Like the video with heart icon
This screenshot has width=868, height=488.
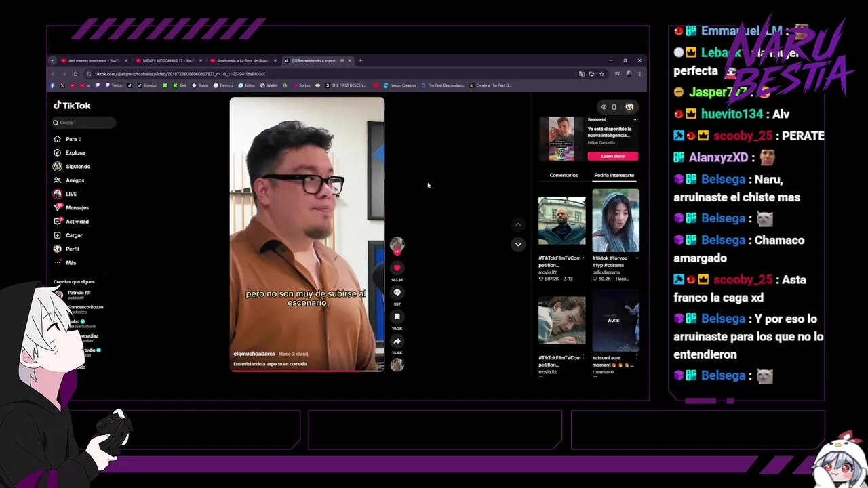[397, 268]
